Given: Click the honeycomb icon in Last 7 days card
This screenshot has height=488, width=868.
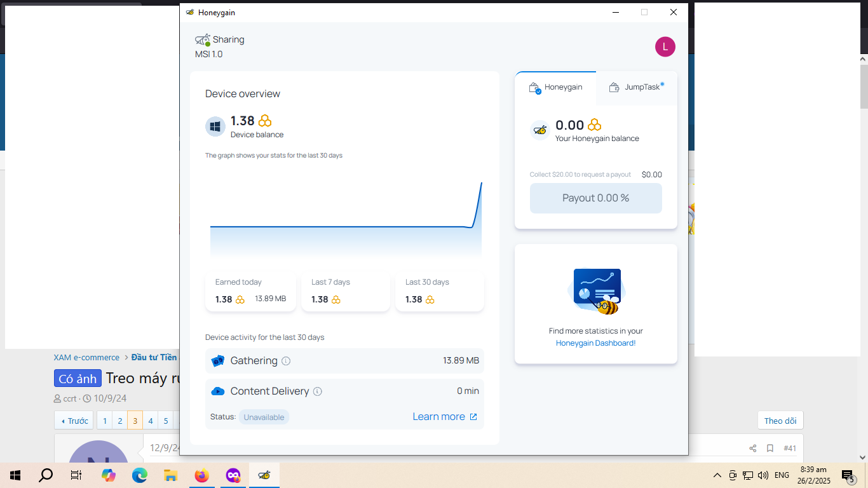Looking at the screenshot, I should tap(336, 300).
